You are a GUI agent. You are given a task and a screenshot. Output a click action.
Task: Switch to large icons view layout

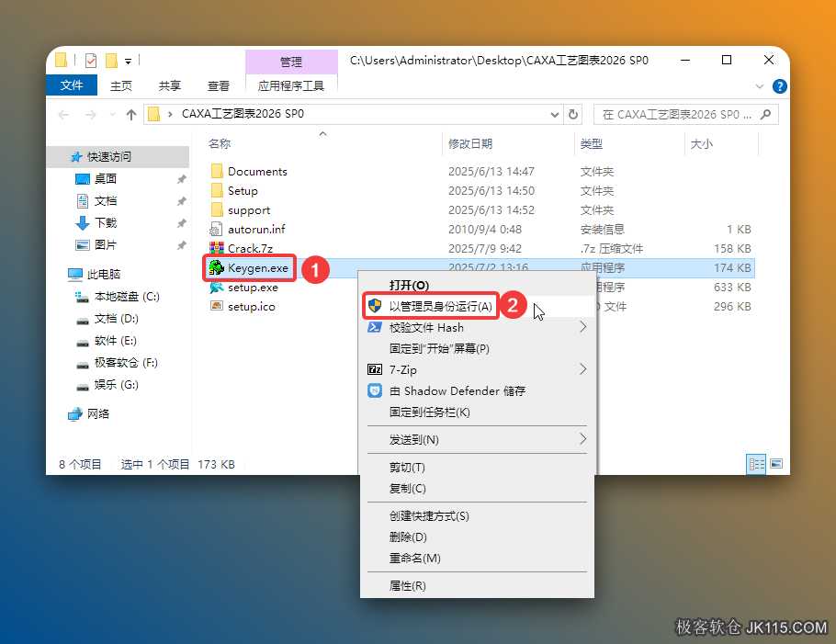[x=777, y=464]
